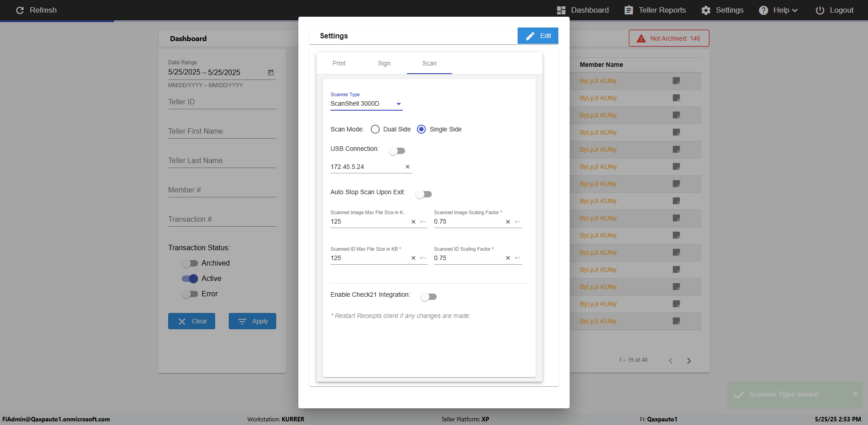Screen dimensions: 868x425
Task: Go to the next page of results
Action: point(689,360)
